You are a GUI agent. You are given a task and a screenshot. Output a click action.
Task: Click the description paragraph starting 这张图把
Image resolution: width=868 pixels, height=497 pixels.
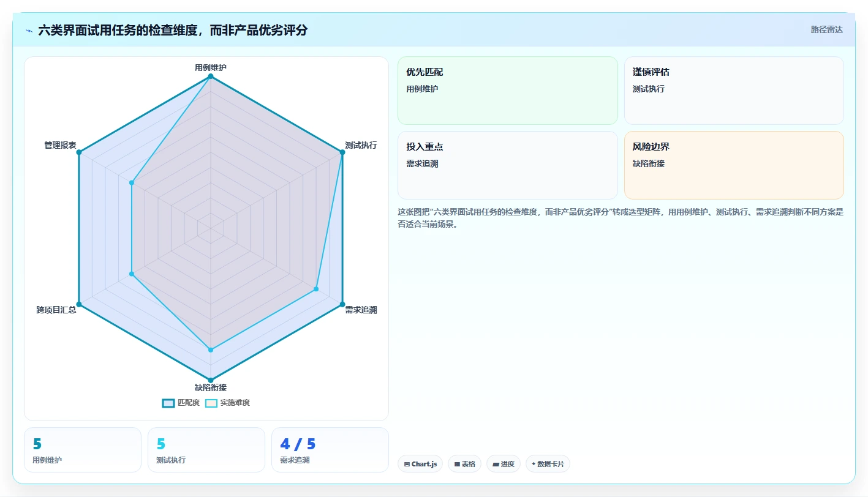click(x=621, y=218)
